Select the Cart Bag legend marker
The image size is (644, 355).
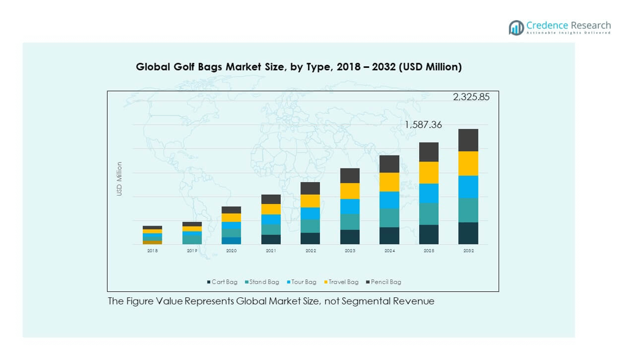[x=209, y=282]
